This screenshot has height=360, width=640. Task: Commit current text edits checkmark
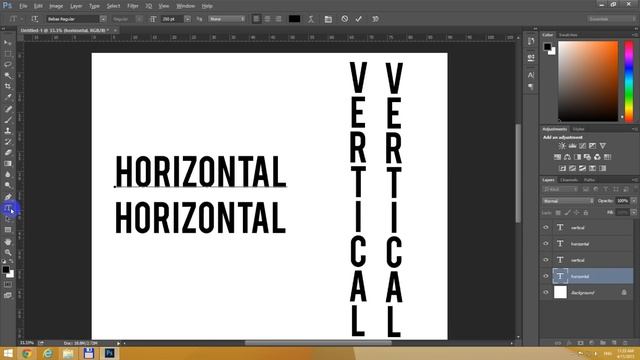[x=359, y=19]
